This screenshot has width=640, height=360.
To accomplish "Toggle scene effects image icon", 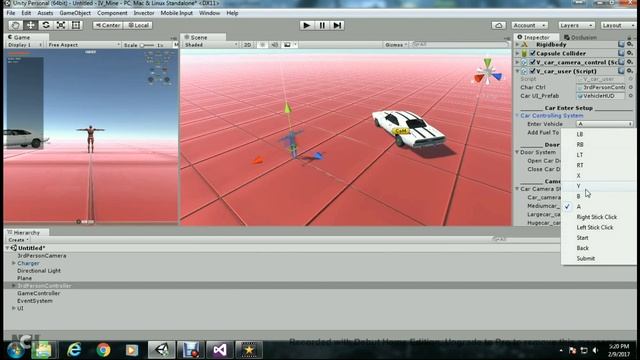I will pos(287,44).
